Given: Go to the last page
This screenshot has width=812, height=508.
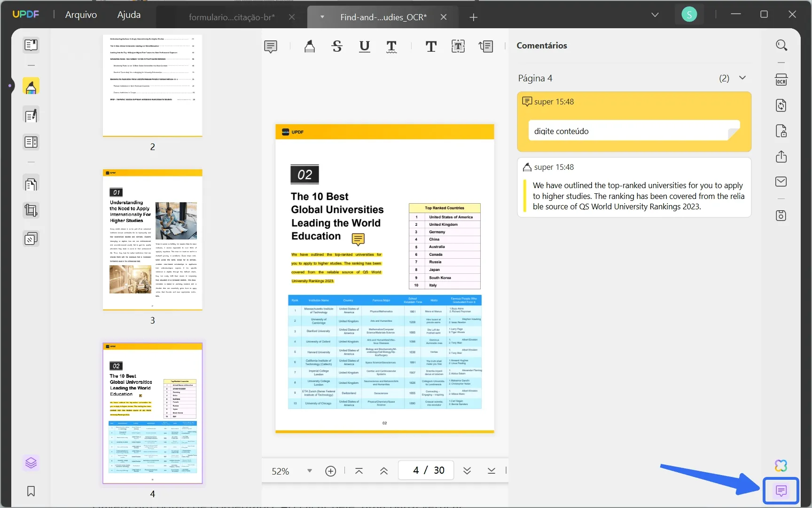Looking at the screenshot, I should 492,471.
